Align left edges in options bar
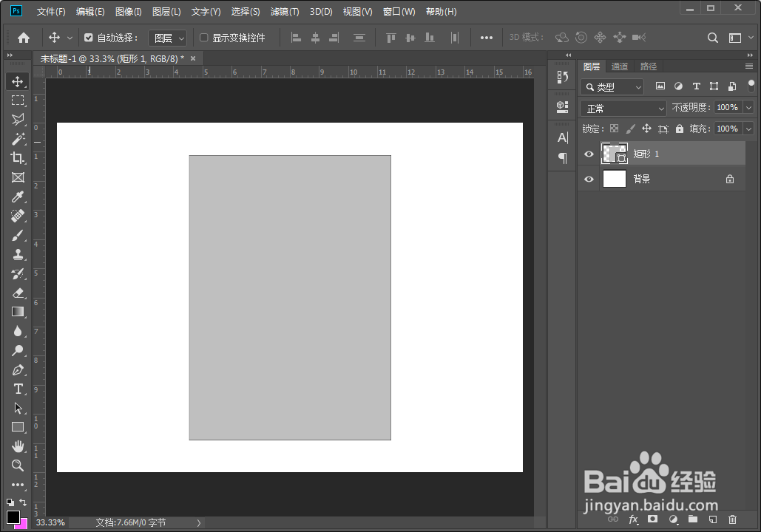 (x=296, y=38)
